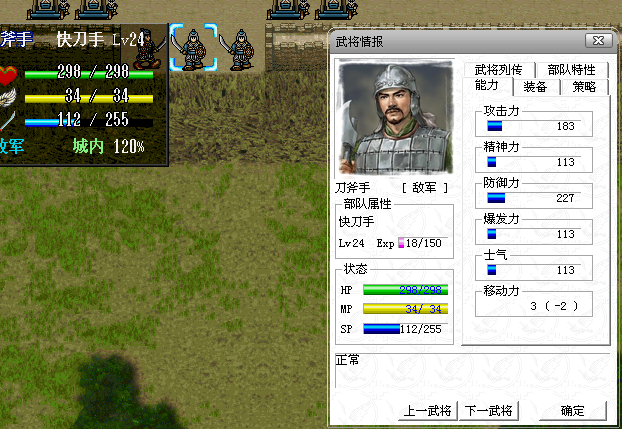Screen dimensions: 622x429
Task: Click the 正常 status text box
Action: (472, 371)
